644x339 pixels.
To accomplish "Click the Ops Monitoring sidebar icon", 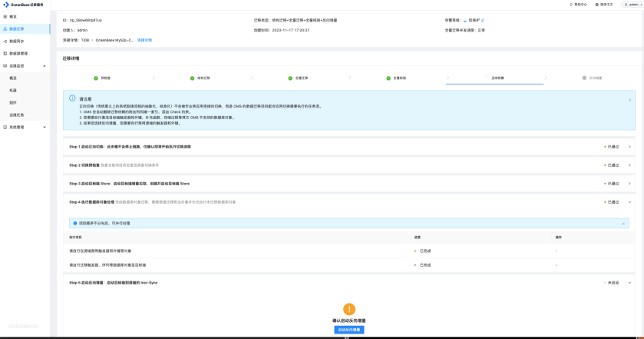I will (5, 66).
